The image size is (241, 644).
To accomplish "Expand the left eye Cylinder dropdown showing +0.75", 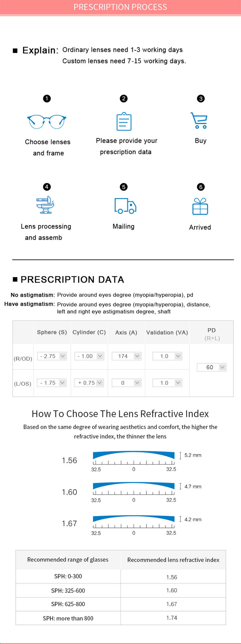I will [x=89, y=383].
